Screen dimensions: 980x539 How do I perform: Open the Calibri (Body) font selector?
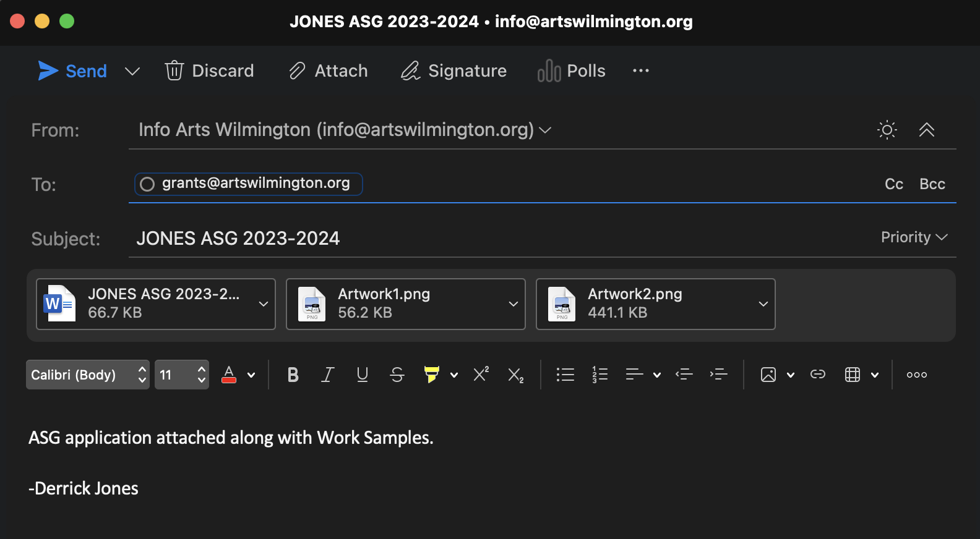[x=87, y=375]
